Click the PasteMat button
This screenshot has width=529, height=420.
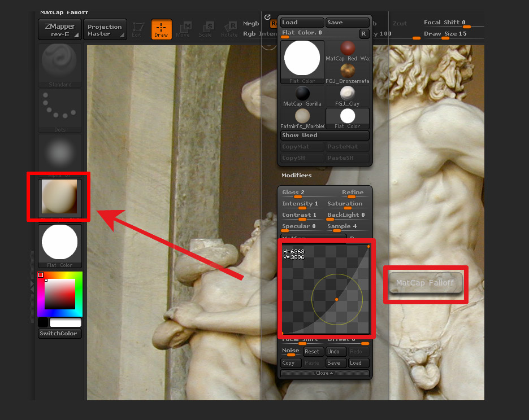tap(348, 147)
